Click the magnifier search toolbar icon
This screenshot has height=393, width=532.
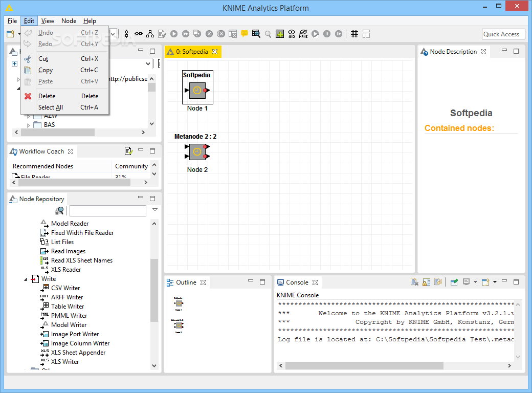(x=268, y=34)
